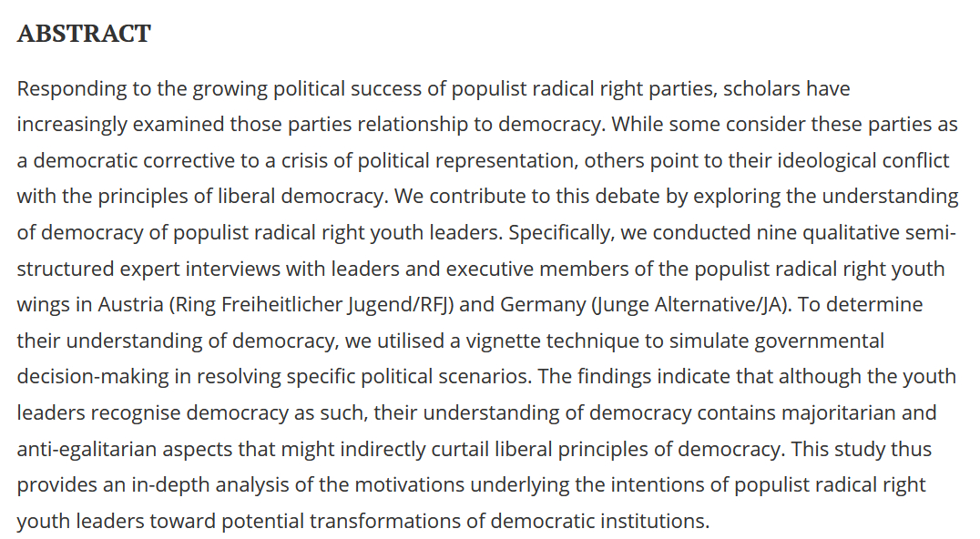
Task: Click the word "scholars" in first line
Action: pos(760,89)
